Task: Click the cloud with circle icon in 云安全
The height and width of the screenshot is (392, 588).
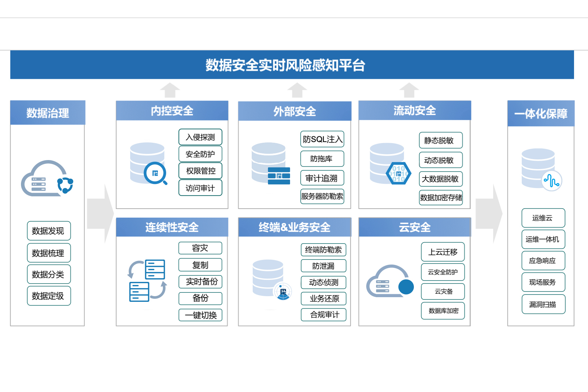Action: (x=390, y=281)
